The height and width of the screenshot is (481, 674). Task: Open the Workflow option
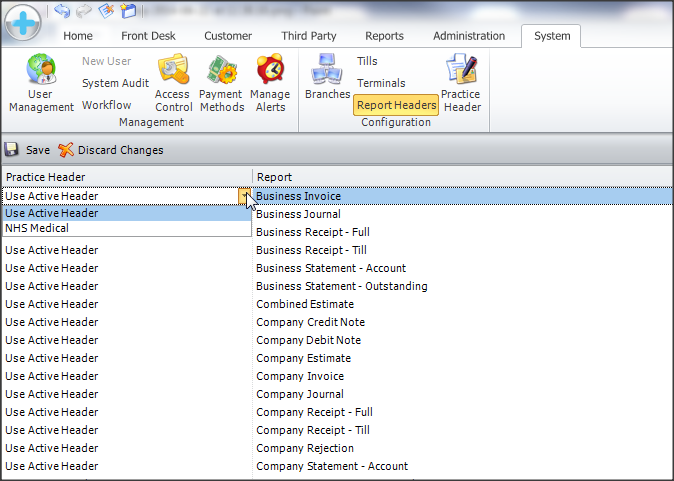point(106,105)
